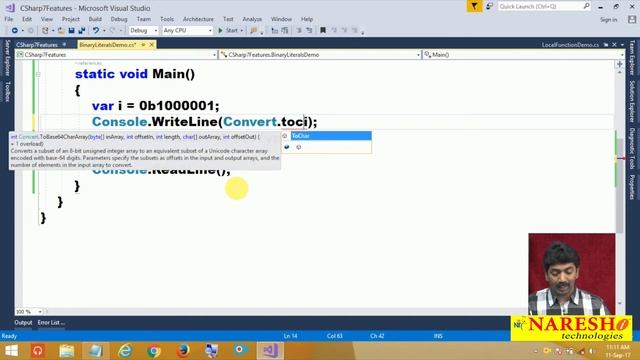This screenshot has width=640, height=360.
Task: Click the editor split-window plus button
Action: tap(620, 64)
